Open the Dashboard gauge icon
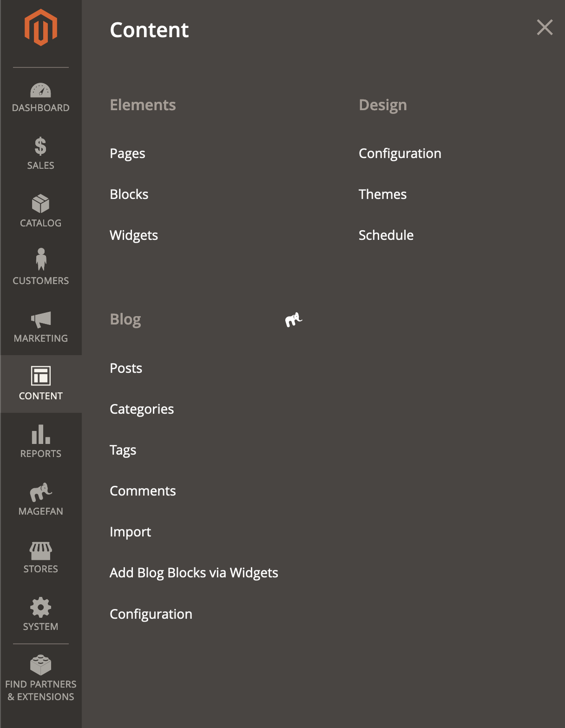565x728 pixels. [x=41, y=90]
